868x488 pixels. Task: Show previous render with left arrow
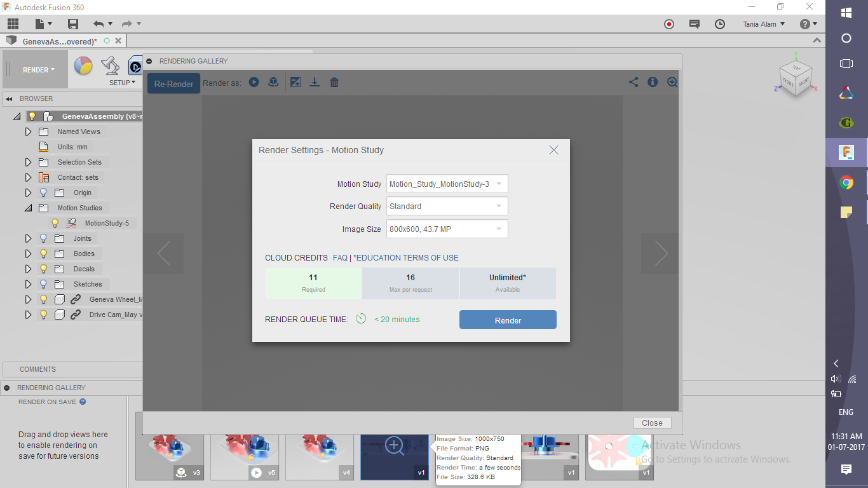pyautogui.click(x=163, y=254)
